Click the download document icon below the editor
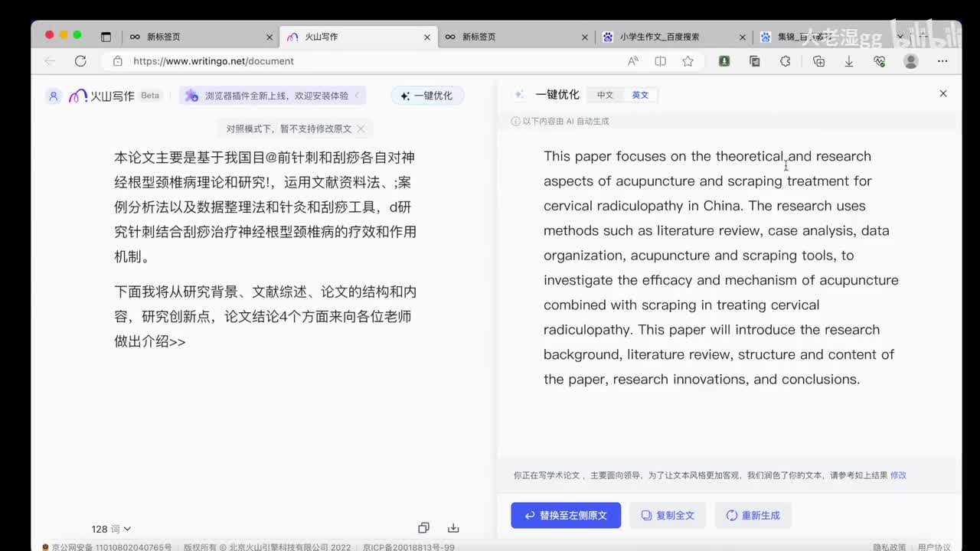The width and height of the screenshot is (980, 551). [x=453, y=528]
